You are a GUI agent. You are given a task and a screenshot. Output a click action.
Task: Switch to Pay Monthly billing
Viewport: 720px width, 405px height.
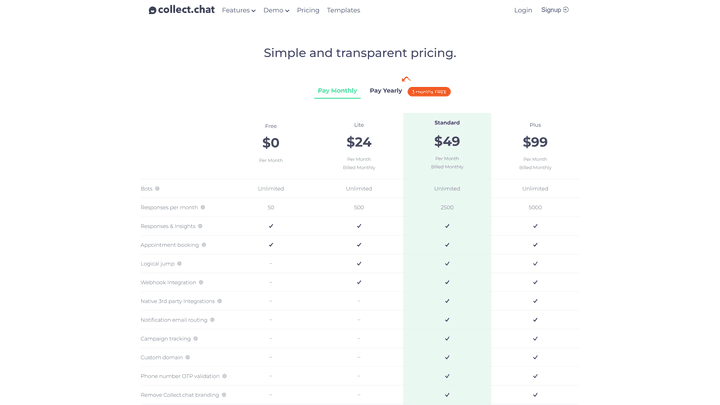point(337,91)
